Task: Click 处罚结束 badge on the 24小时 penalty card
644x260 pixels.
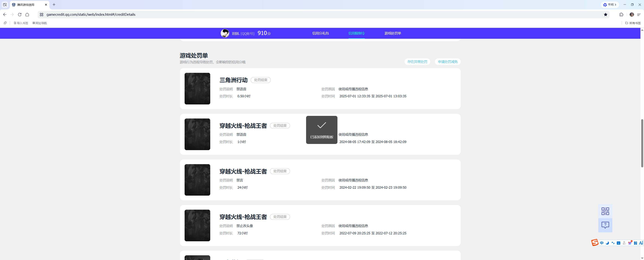Action: (280, 171)
